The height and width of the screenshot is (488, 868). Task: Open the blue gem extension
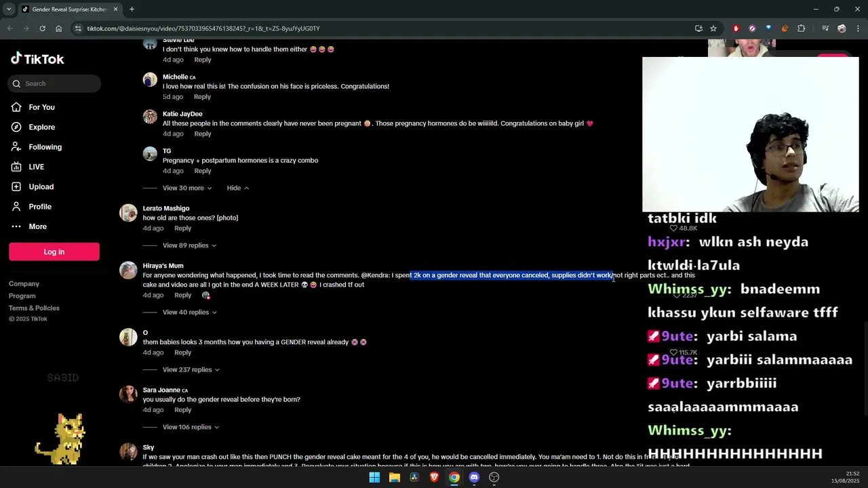pos(768,28)
